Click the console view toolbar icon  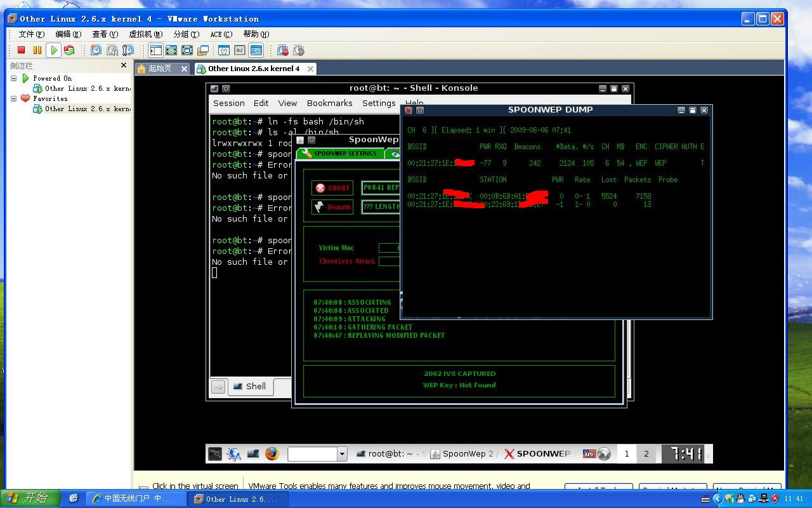256,50
